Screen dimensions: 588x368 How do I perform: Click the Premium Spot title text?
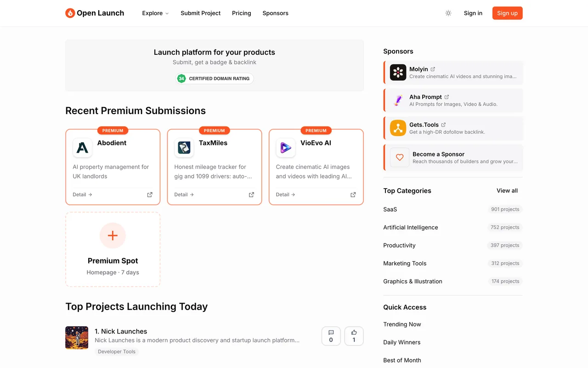(x=113, y=261)
